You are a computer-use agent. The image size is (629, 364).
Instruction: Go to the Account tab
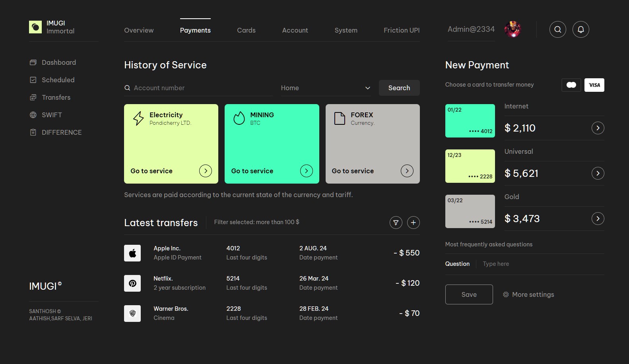pyautogui.click(x=295, y=30)
